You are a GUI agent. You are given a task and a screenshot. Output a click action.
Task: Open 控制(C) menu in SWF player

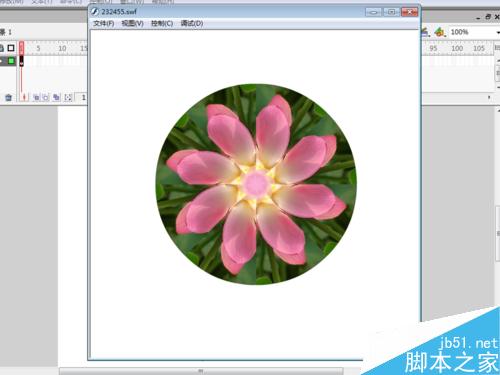click(x=162, y=23)
